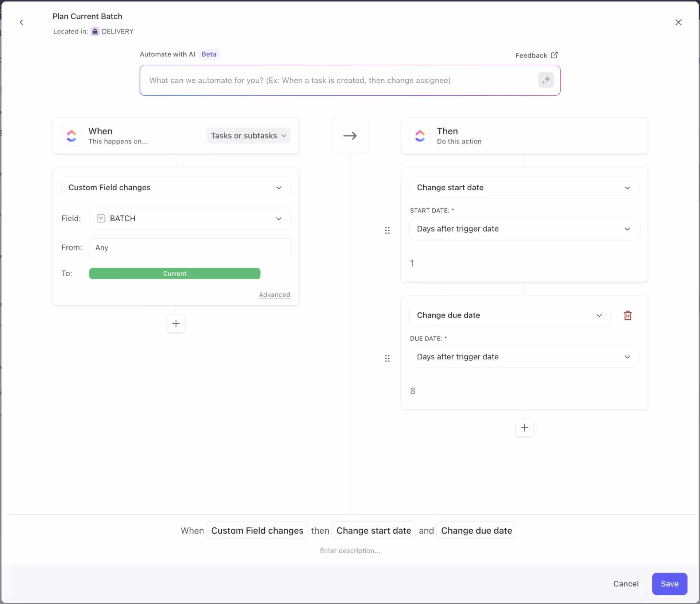Viewport: 700px width, 604px height.
Task: Save the automation
Action: [669, 584]
